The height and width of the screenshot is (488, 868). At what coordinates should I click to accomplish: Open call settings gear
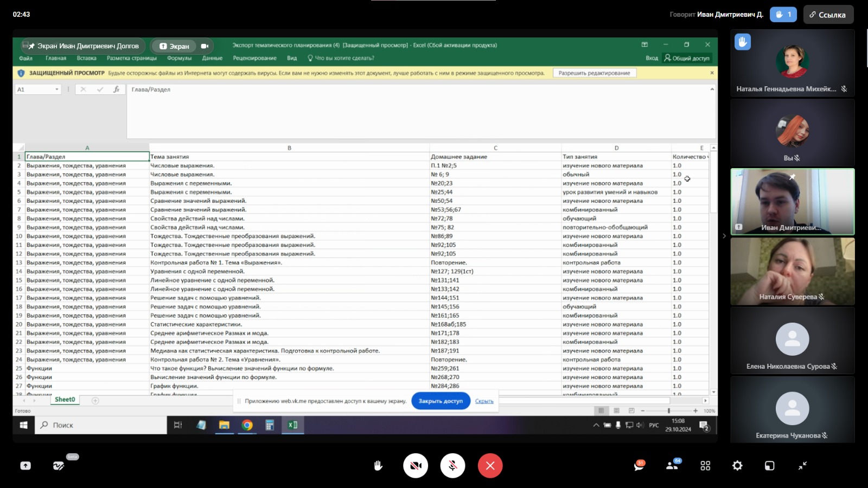click(737, 466)
